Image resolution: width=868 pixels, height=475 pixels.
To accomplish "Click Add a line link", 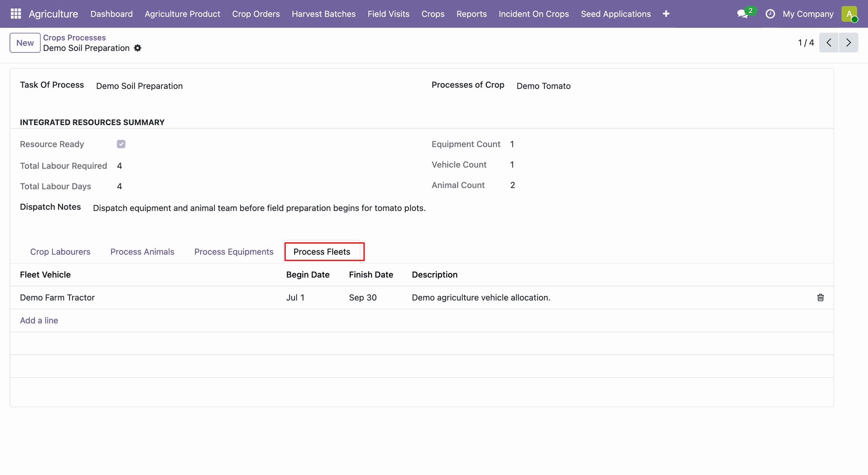I will tap(39, 320).
